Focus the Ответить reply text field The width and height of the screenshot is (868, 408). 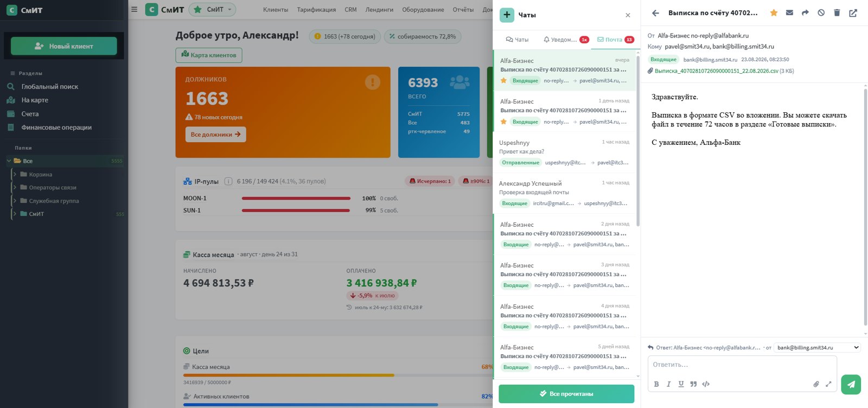[x=742, y=365]
